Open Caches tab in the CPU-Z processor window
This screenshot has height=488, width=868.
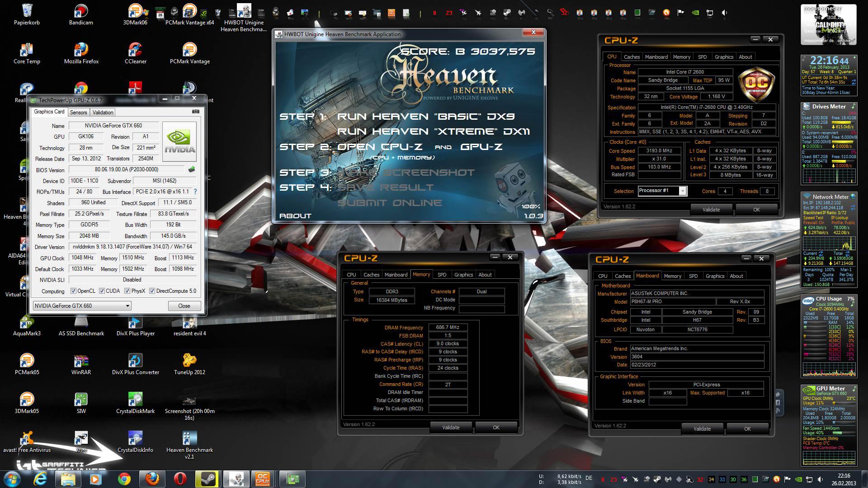click(632, 57)
